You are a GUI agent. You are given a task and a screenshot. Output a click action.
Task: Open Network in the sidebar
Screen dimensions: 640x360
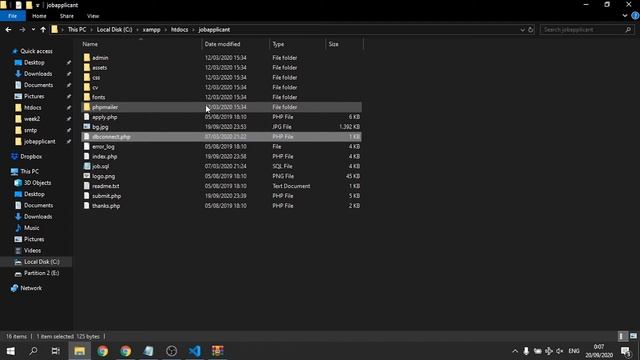coord(31,288)
